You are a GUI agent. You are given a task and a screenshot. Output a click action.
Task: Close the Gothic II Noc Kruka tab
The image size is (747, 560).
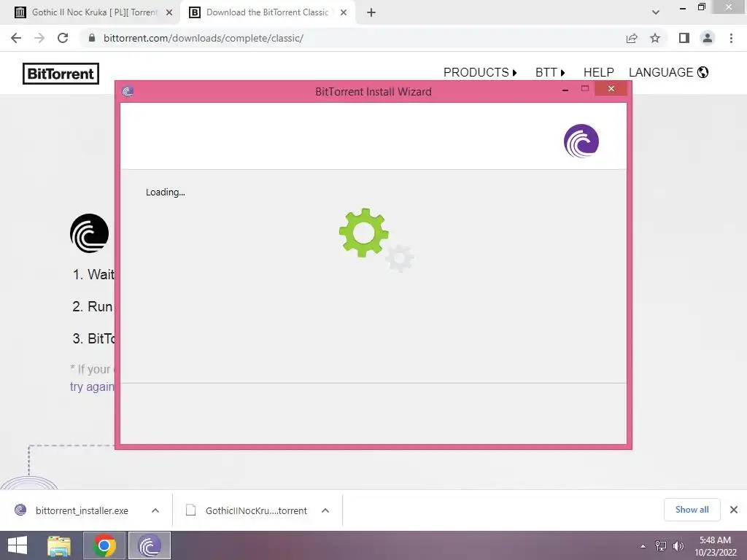click(x=169, y=13)
